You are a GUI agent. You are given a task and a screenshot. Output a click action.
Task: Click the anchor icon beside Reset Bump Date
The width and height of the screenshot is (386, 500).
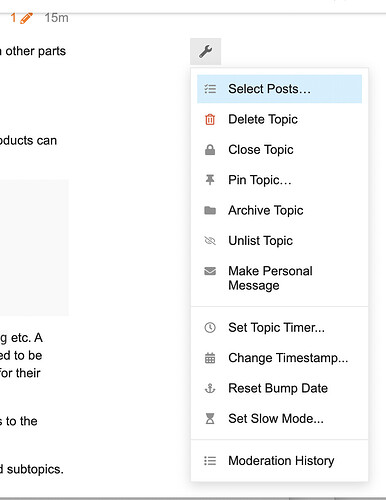click(x=210, y=388)
